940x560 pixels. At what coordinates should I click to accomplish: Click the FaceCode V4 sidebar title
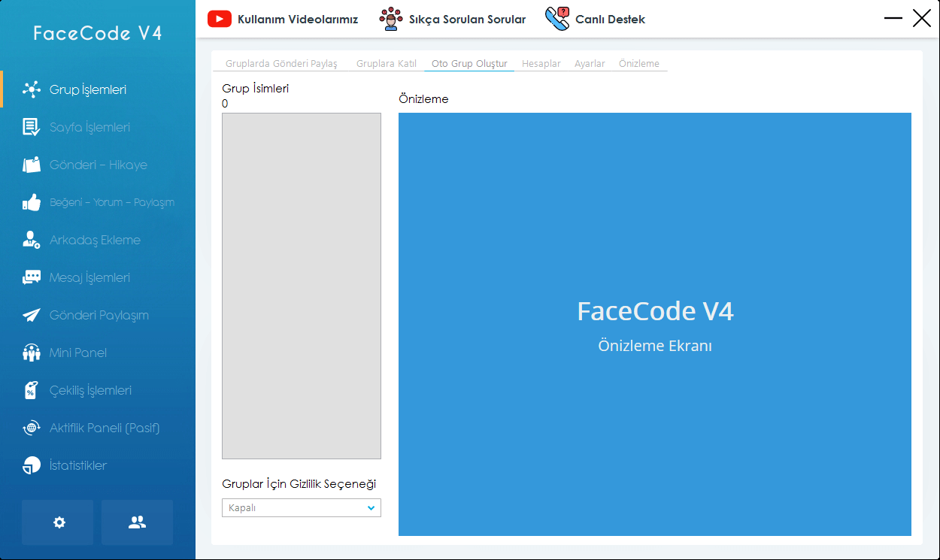(98, 33)
